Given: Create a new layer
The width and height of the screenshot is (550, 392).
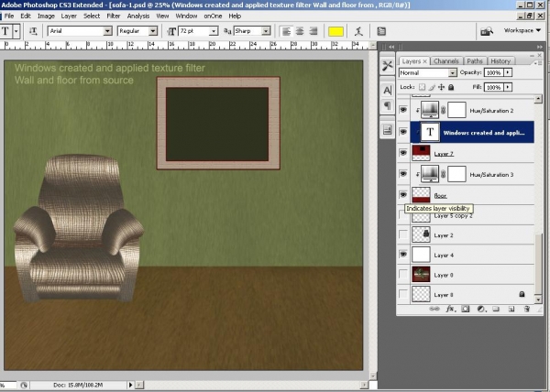Looking at the screenshot, I should (x=511, y=309).
